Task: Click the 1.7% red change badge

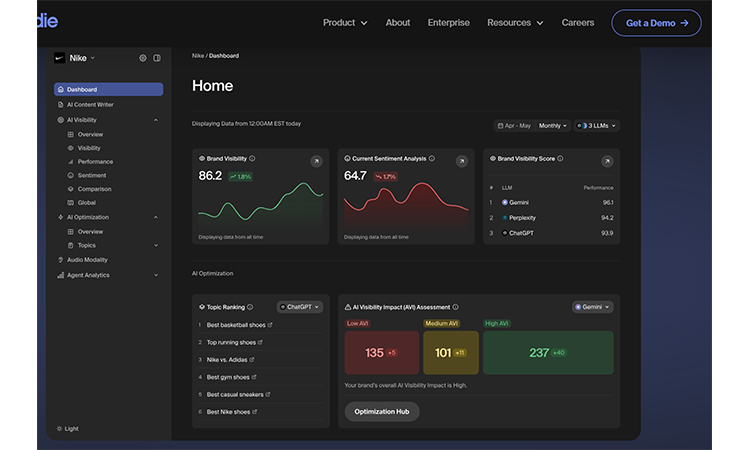Action: pyautogui.click(x=386, y=176)
